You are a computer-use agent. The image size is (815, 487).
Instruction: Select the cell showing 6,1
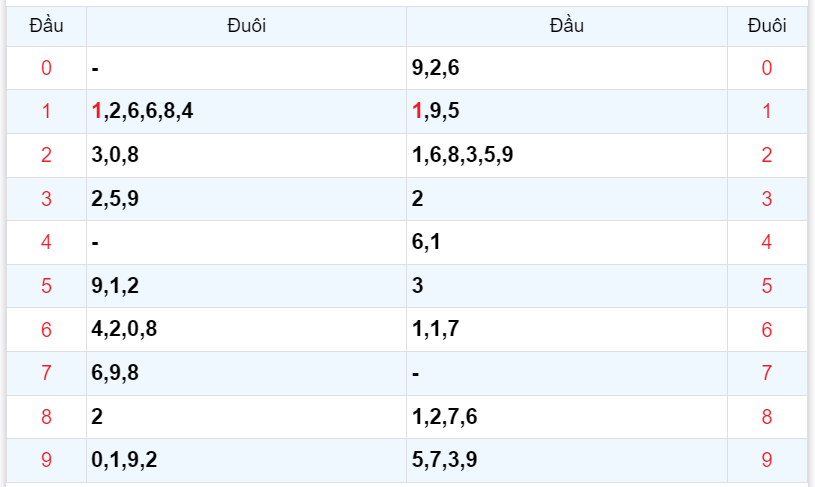pos(427,242)
